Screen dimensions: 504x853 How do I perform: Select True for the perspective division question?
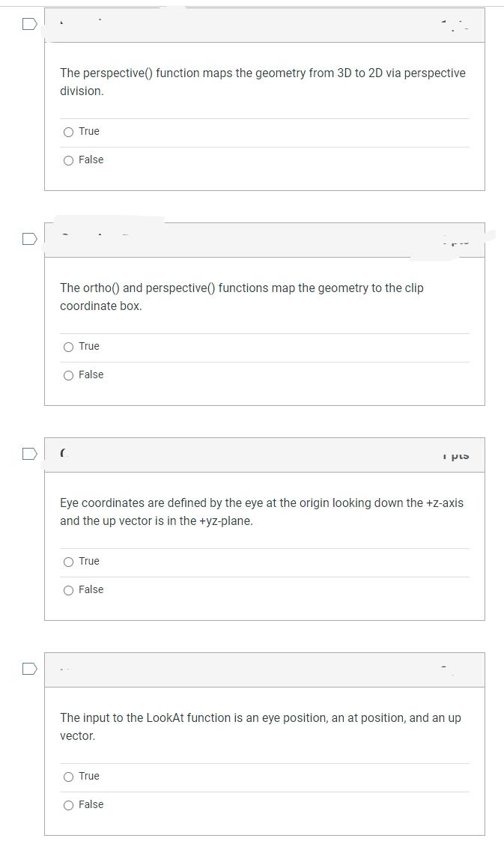pos(68,131)
